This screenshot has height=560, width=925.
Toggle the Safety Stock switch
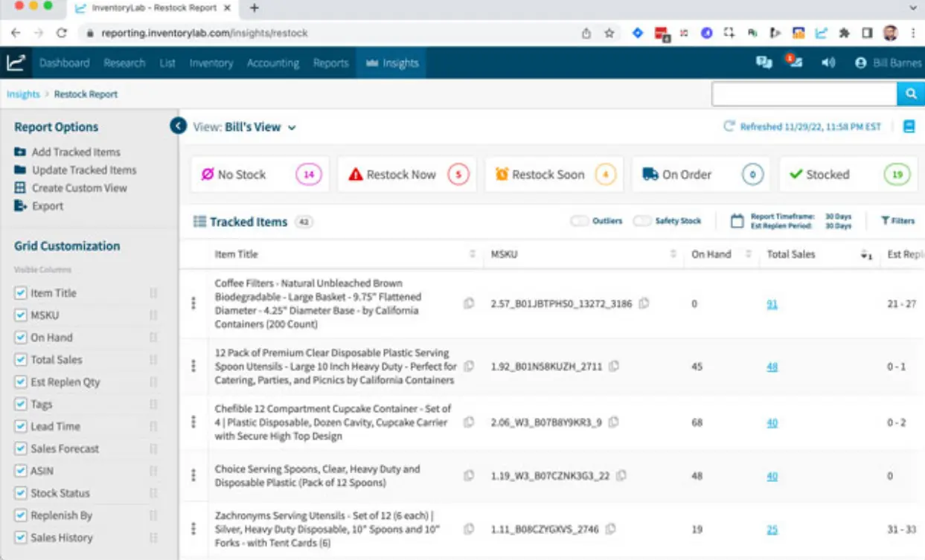coord(642,221)
